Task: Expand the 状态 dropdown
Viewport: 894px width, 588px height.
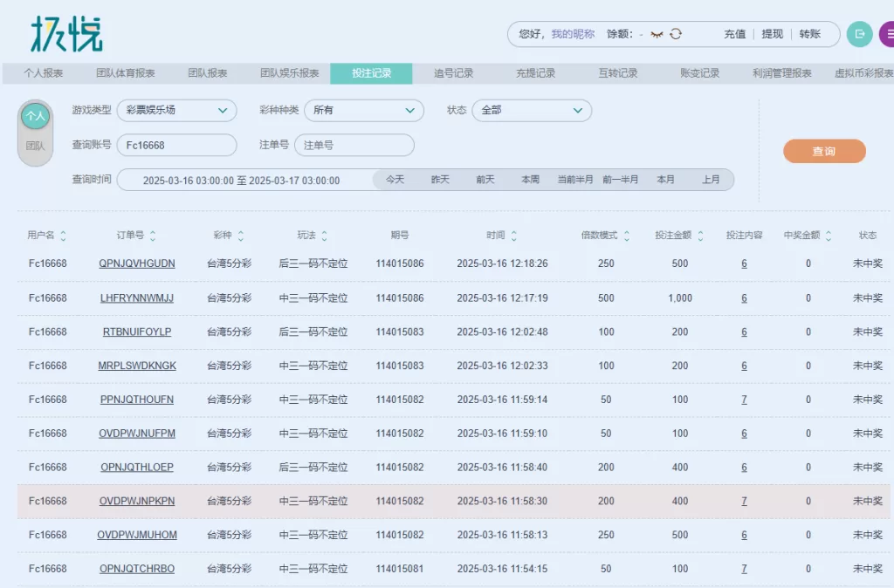Action: 532,111
